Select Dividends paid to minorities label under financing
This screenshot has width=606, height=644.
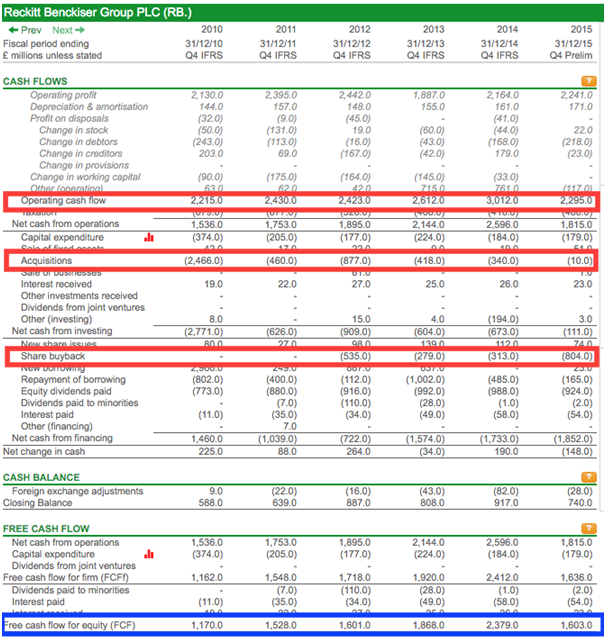80,403
